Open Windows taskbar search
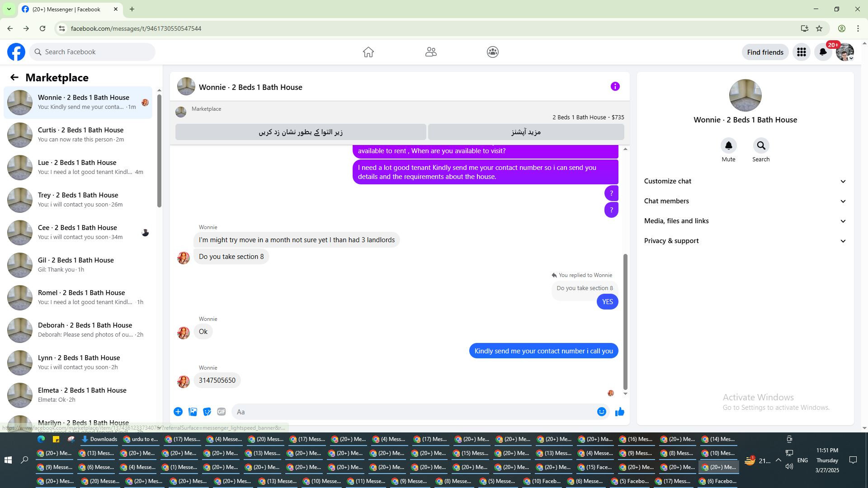Image resolution: width=868 pixels, height=488 pixels. pos(24,460)
